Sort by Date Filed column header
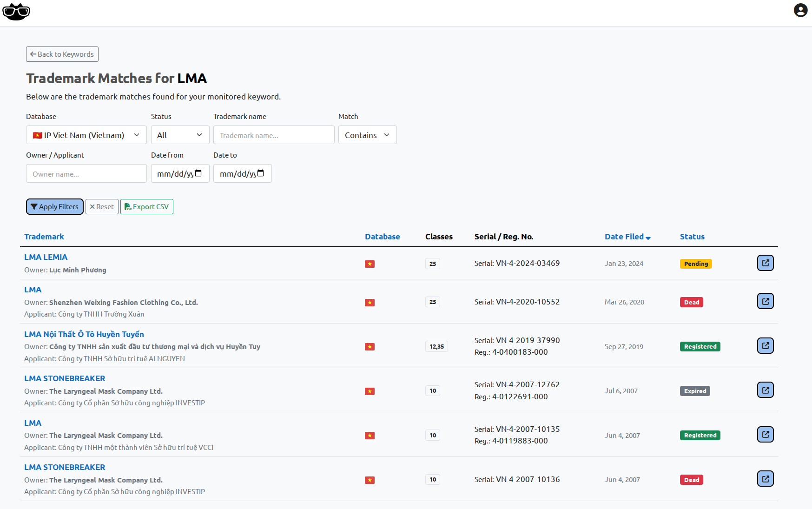812x509 pixels. pyautogui.click(x=624, y=237)
